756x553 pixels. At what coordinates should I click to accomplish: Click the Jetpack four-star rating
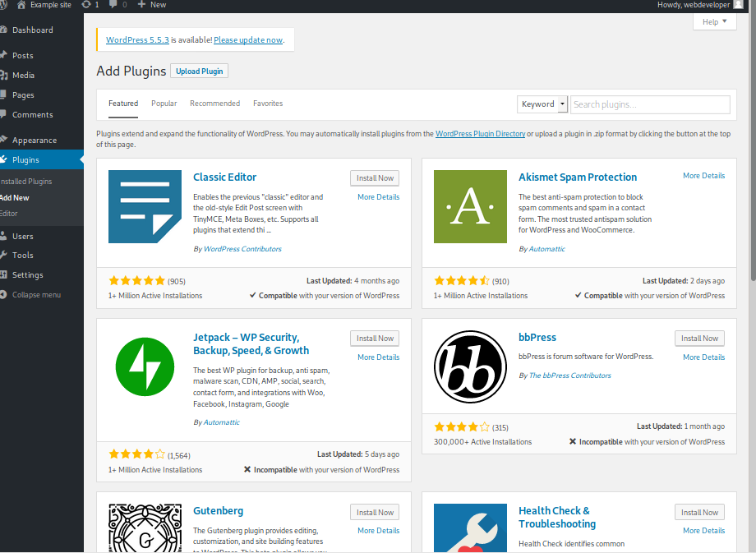(x=137, y=454)
